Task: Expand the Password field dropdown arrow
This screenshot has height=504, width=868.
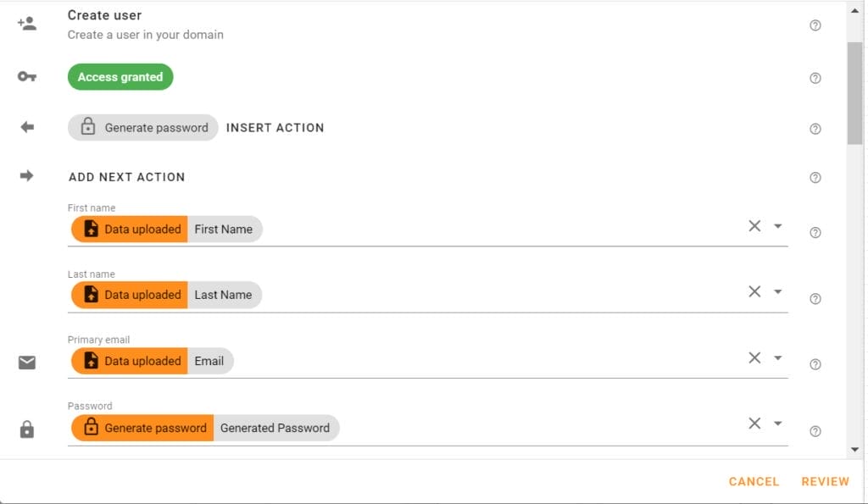Action: point(778,423)
